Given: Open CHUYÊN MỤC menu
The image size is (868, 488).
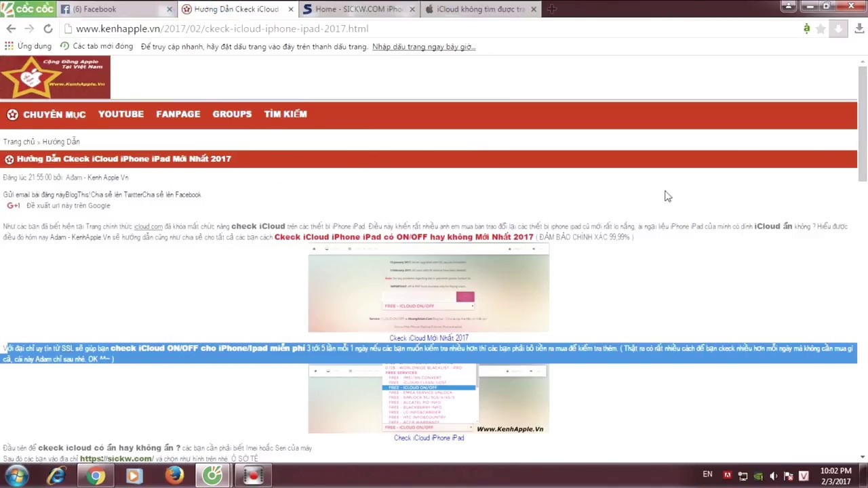Looking at the screenshot, I should pyautogui.click(x=54, y=115).
